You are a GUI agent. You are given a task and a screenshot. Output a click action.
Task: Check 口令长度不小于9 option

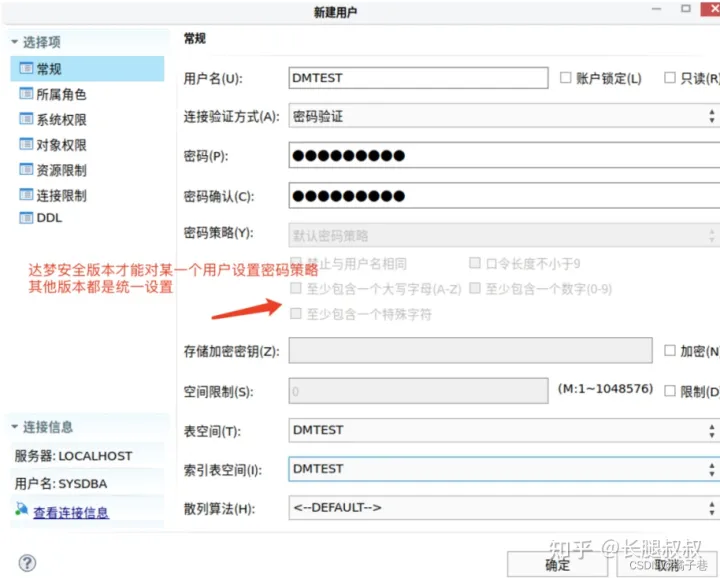475,263
